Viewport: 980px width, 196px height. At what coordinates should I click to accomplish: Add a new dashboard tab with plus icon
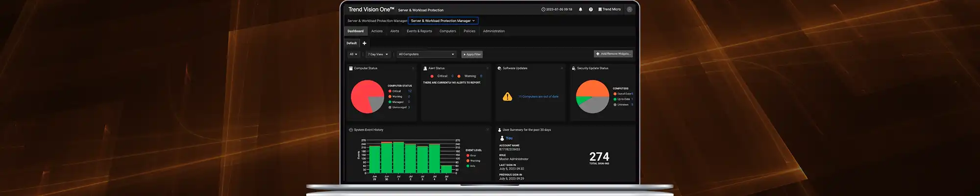(364, 43)
